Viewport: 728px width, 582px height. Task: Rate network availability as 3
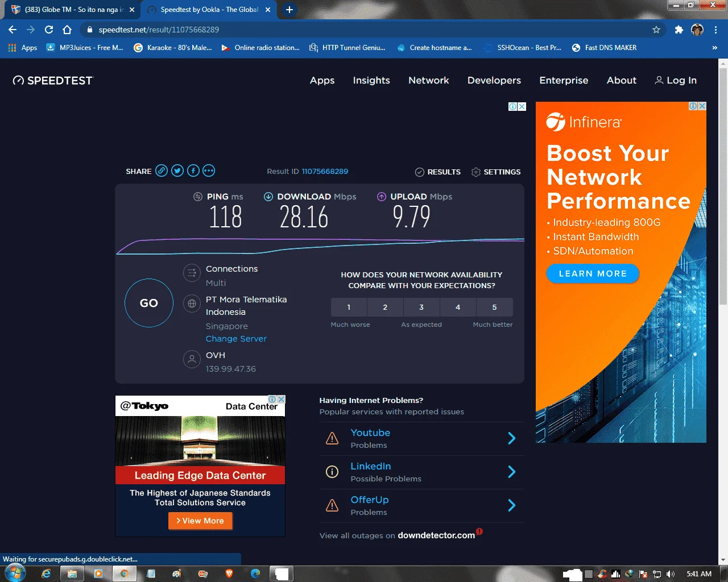(421, 307)
